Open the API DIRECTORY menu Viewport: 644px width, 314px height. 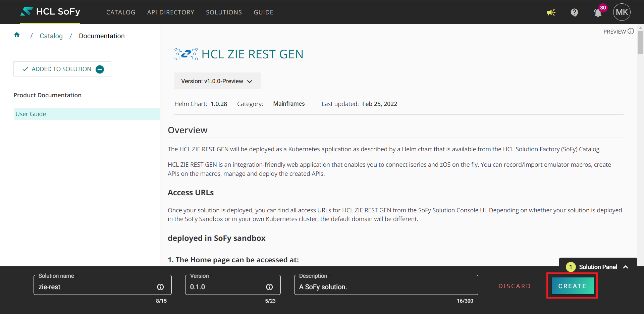pyautogui.click(x=171, y=12)
